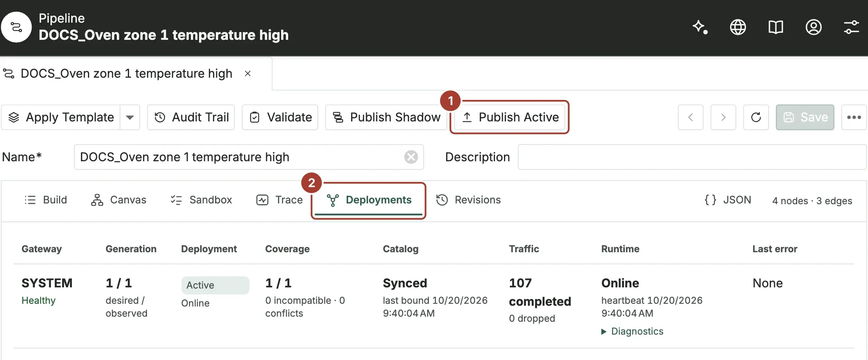Switch to the Canvas tab
The width and height of the screenshot is (868, 360).
coord(118,200)
